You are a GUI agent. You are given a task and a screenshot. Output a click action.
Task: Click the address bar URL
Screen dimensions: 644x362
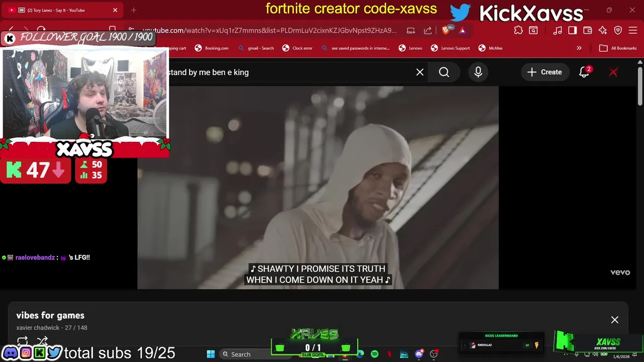pyautogui.click(x=270, y=31)
